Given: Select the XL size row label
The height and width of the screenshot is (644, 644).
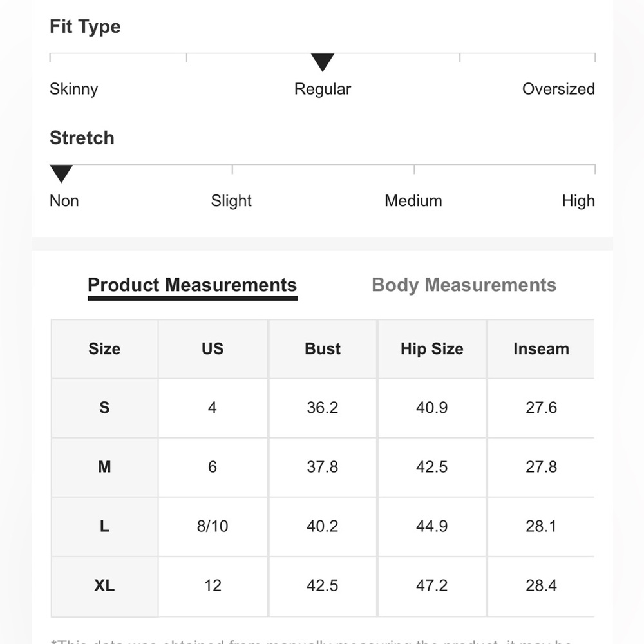Looking at the screenshot, I should coord(104,585).
